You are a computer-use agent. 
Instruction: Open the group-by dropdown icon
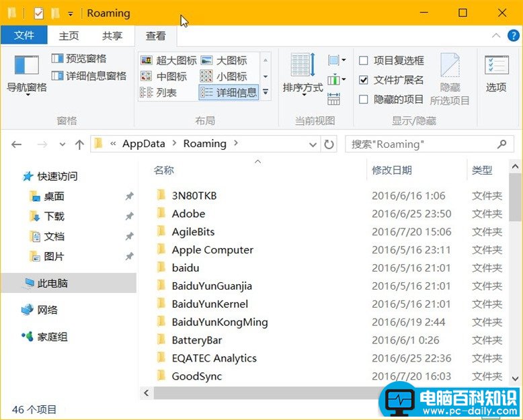click(x=337, y=60)
